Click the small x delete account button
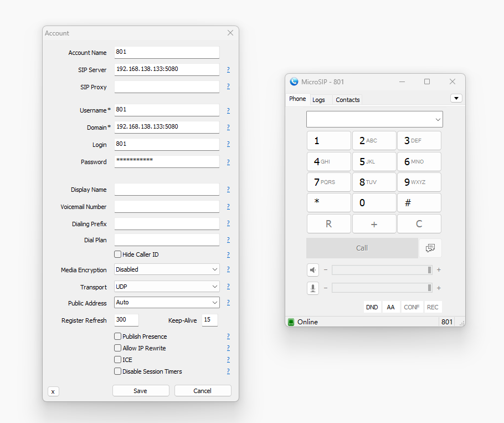The image size is (504, 423). 53,391
